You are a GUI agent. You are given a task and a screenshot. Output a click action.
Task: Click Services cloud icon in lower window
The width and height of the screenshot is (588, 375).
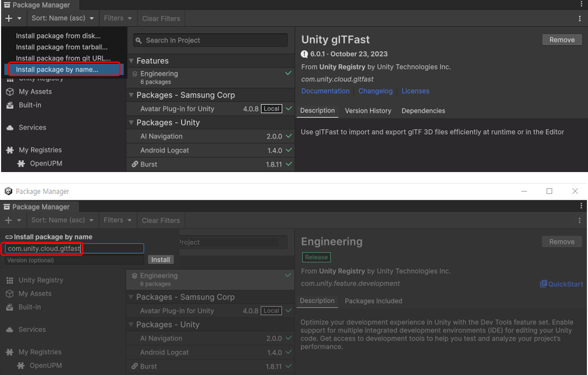tap(10, 329)
